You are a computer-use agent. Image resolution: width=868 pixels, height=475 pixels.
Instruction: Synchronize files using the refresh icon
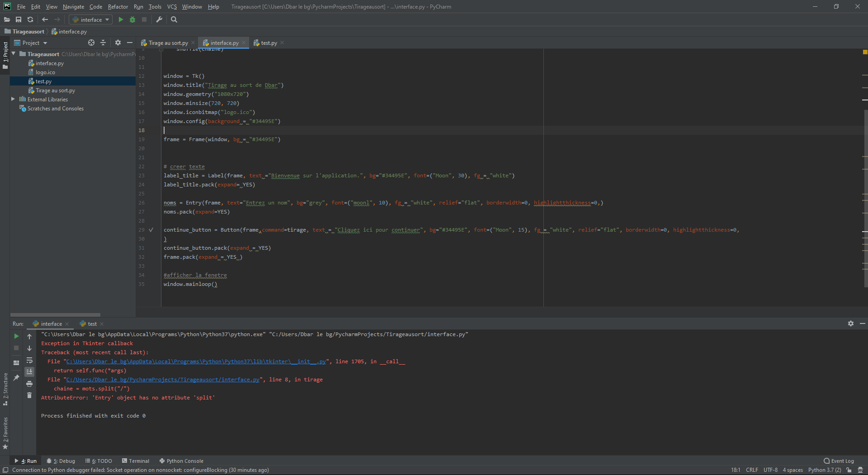(x=30, y=19)
